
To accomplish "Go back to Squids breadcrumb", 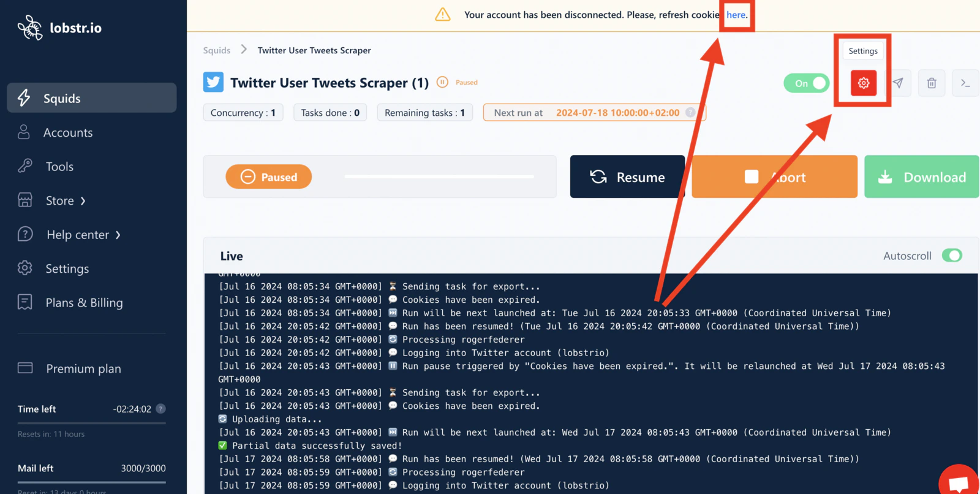I will (x=217, y=50).
